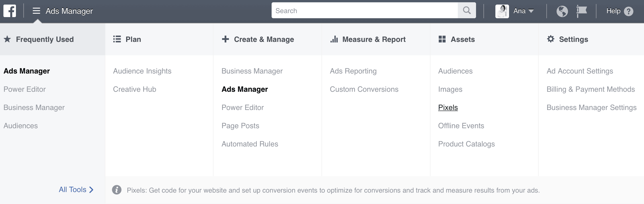The width and height of the screenshot is (644, 204).
Task: Open Creative Hub
Action: click(135, 89)
